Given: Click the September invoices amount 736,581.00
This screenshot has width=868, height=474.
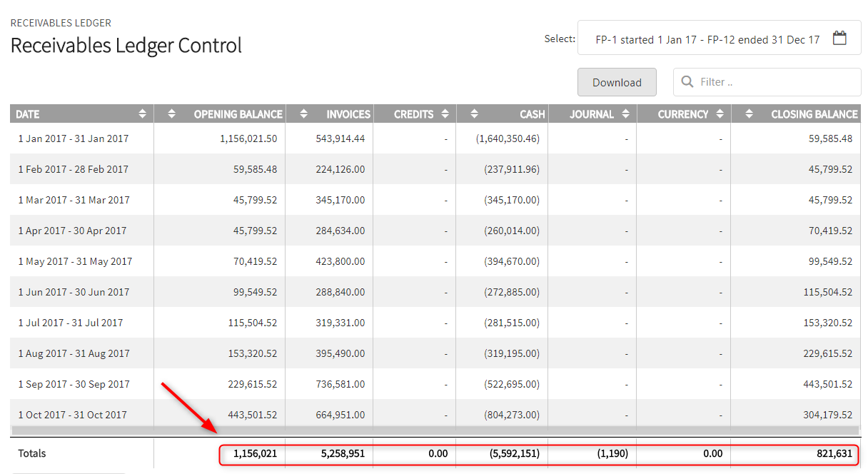Looking at the screenshot, I should click(x=340, y=384).
